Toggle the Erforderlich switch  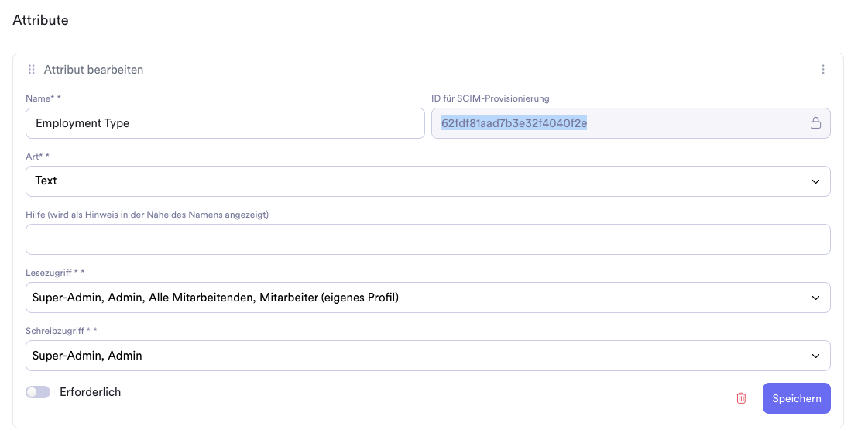point(38,392)
